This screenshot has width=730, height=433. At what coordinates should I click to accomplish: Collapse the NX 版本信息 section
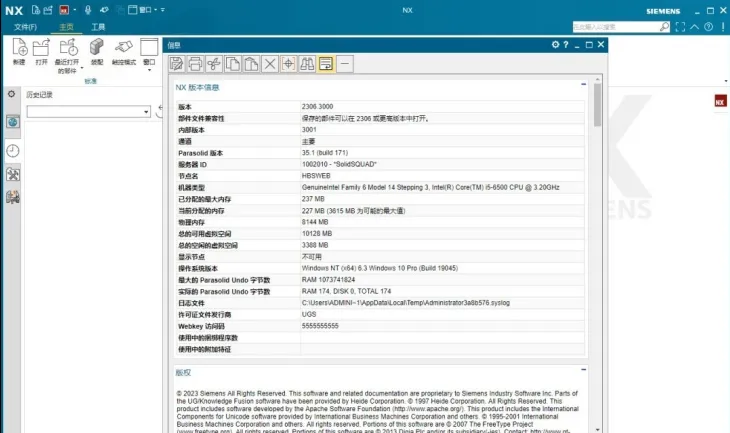[x=583, y=84]
